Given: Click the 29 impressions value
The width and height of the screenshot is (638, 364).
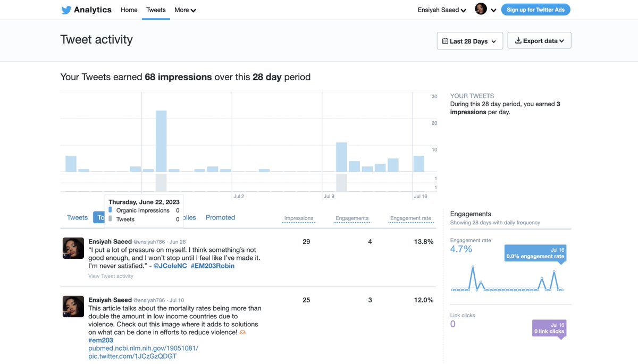Looking at the screenshot, I should (x=306, y=242).
